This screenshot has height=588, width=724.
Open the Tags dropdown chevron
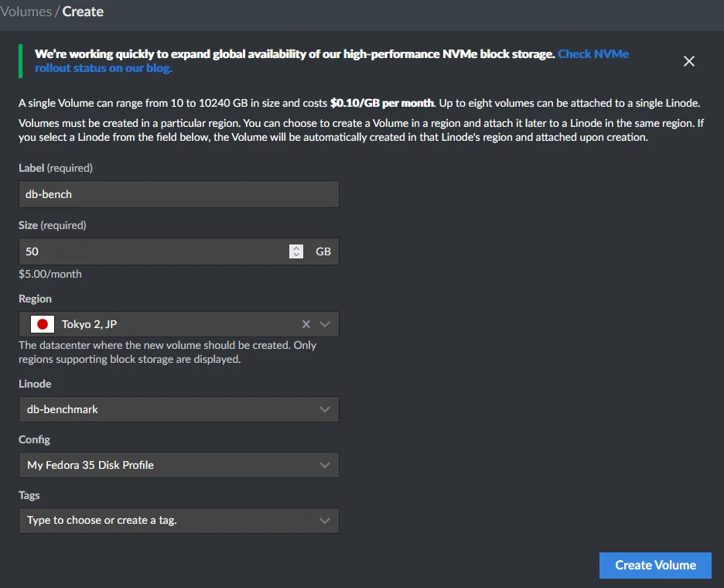325,521
